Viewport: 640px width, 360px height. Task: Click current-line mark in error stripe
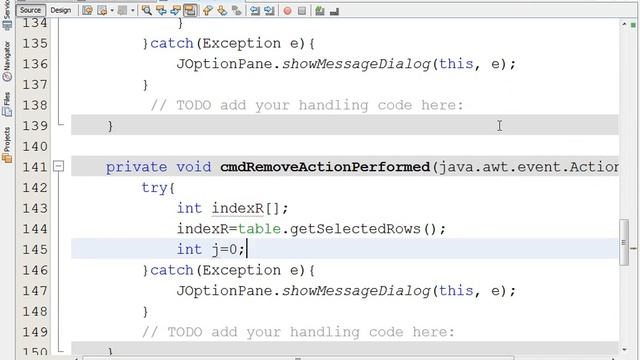pyautogui.click(x=633, y=248)
